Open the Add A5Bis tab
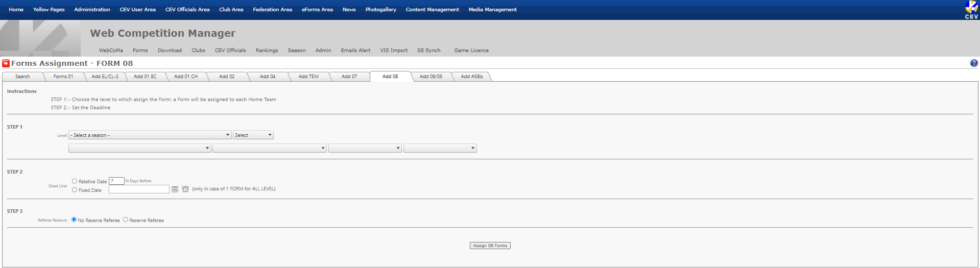The height and width of the screenshot is (268, 980). [x=472, y=77]
